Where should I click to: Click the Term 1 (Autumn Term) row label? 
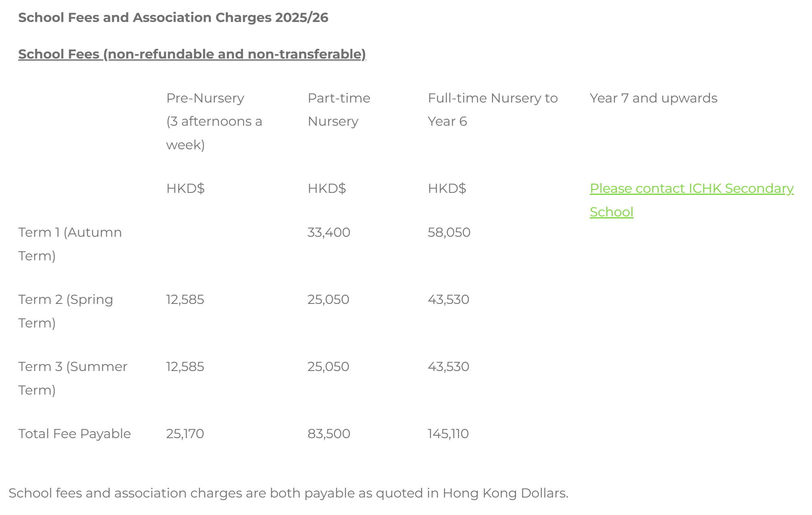click(70, 244)
